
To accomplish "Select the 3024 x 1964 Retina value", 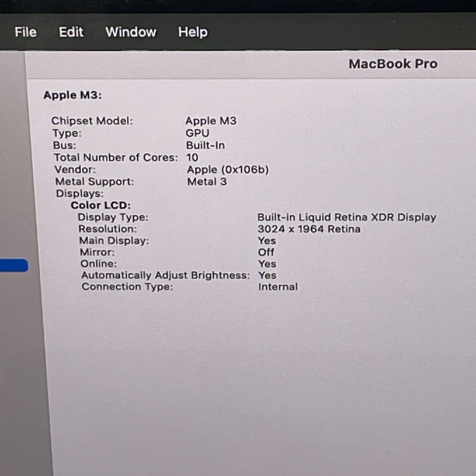I will 309,229.
